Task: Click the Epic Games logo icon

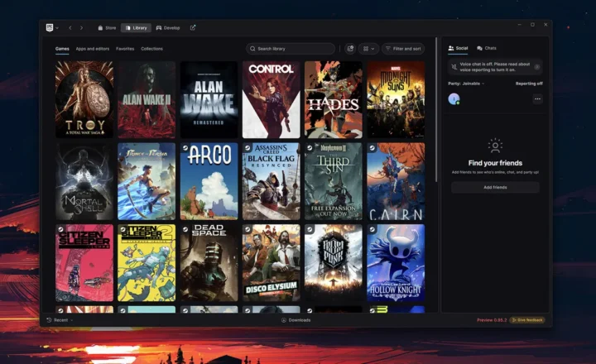Action: (50, 28)
